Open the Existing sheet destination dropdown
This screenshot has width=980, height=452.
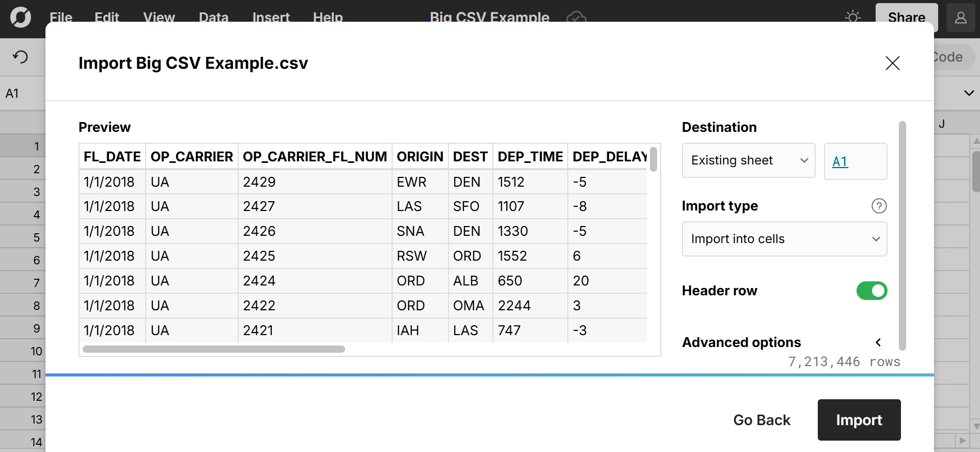click(748, 160)
